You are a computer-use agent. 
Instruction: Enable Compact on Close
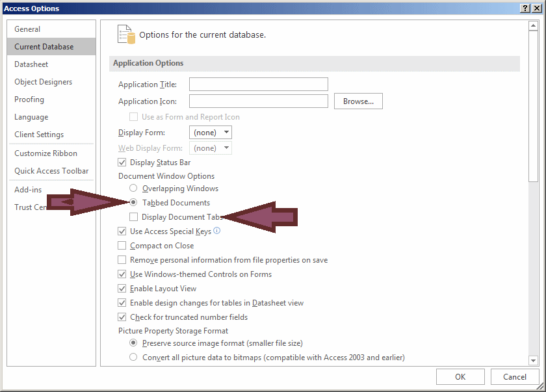122,246
